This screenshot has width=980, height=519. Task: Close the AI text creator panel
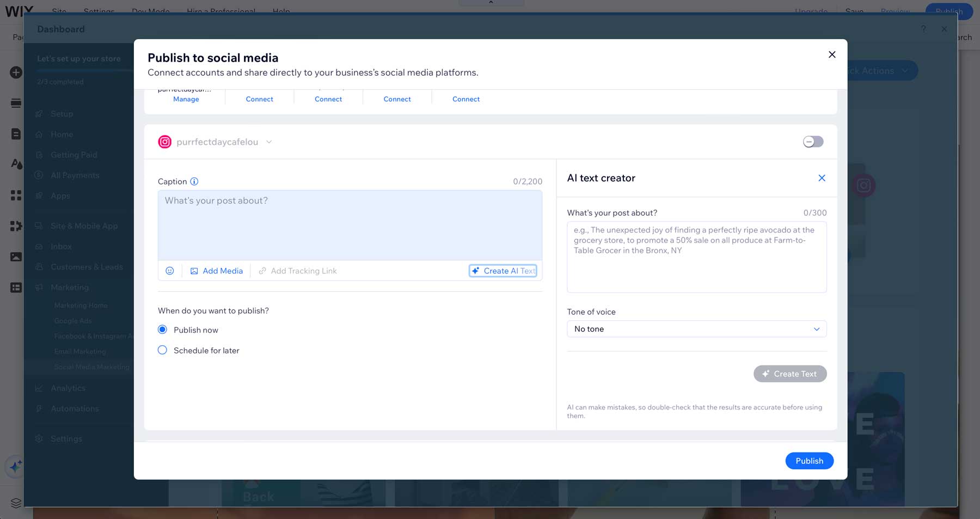click(x=822, y=178)
